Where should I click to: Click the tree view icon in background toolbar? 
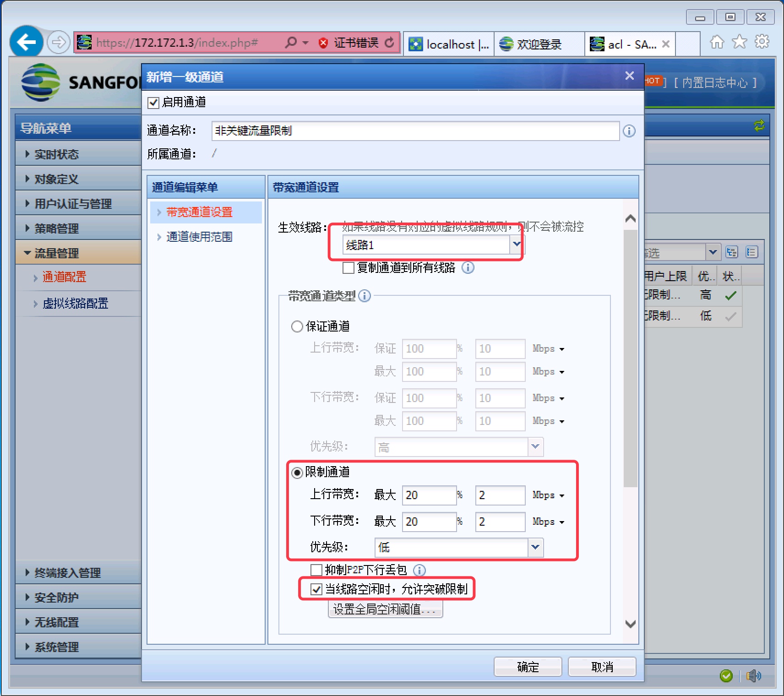point(732,252)
